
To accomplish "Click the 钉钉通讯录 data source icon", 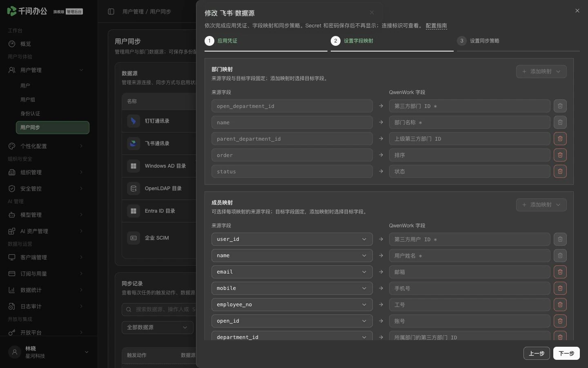I will [x=134, y=121].
